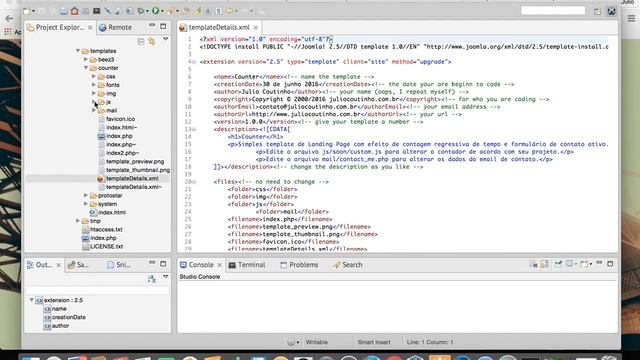Collapse the extension : 2.5 outline node
640x360 pixels.
(x=31, y=300)
